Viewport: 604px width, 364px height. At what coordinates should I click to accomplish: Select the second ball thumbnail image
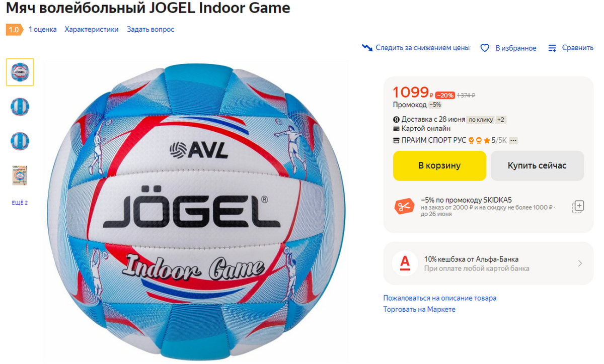click(20, 107)
